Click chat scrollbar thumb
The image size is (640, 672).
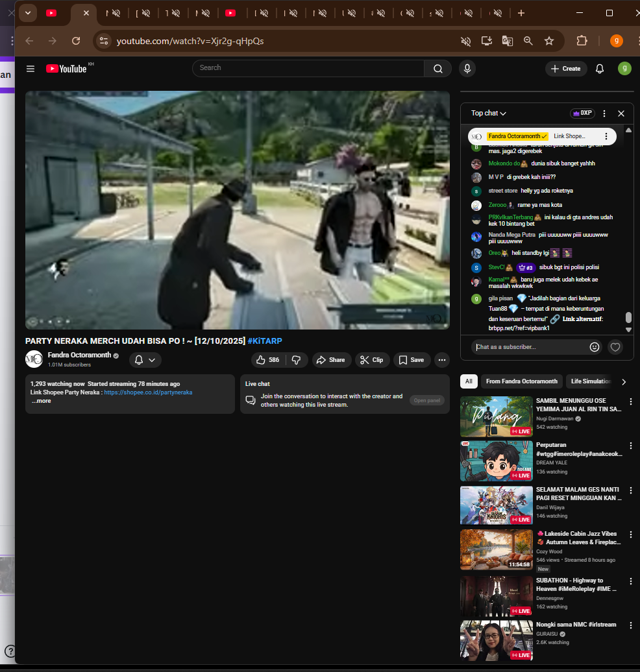(x=628, y=318)
